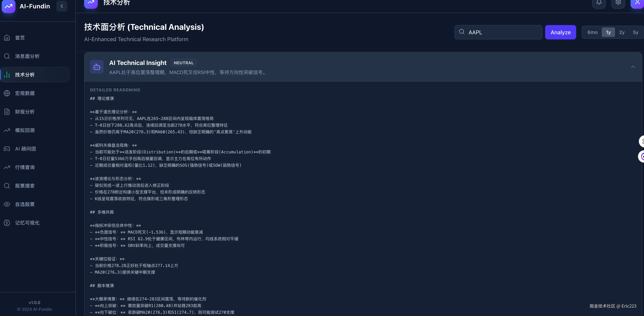Select the 5y time range
The height and width of the screenshot is (316, 644).
(635, 32)
